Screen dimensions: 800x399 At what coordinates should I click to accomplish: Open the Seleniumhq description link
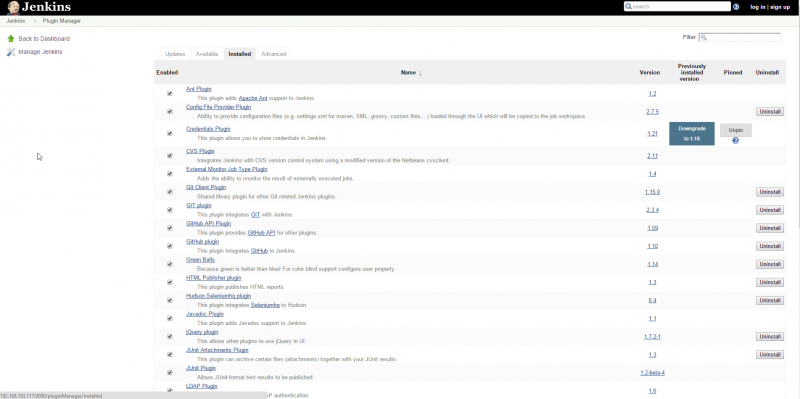[265, 305]
